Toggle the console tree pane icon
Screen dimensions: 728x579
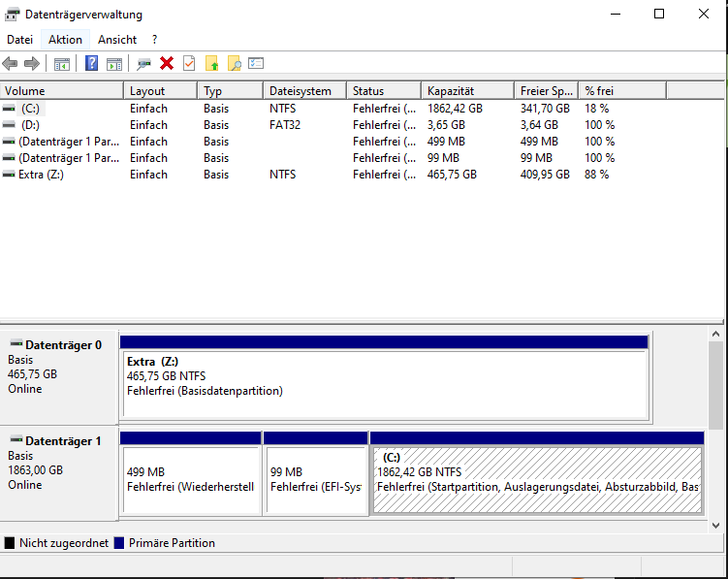(x=62, y=64)
